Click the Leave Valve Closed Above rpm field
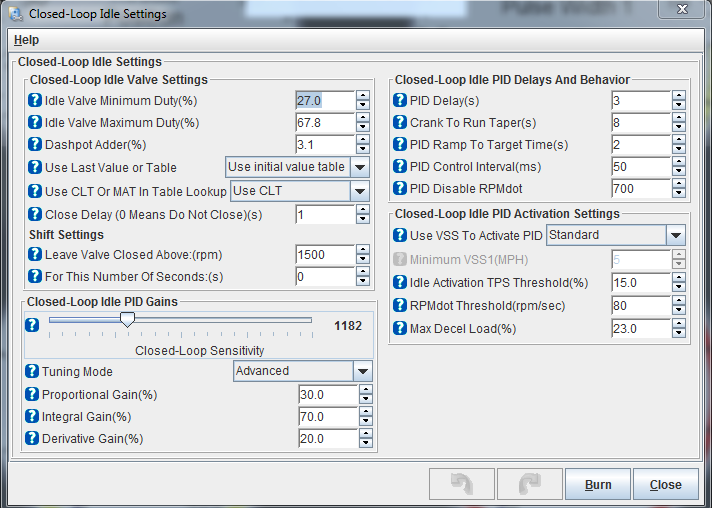 [x=325, y=254]
